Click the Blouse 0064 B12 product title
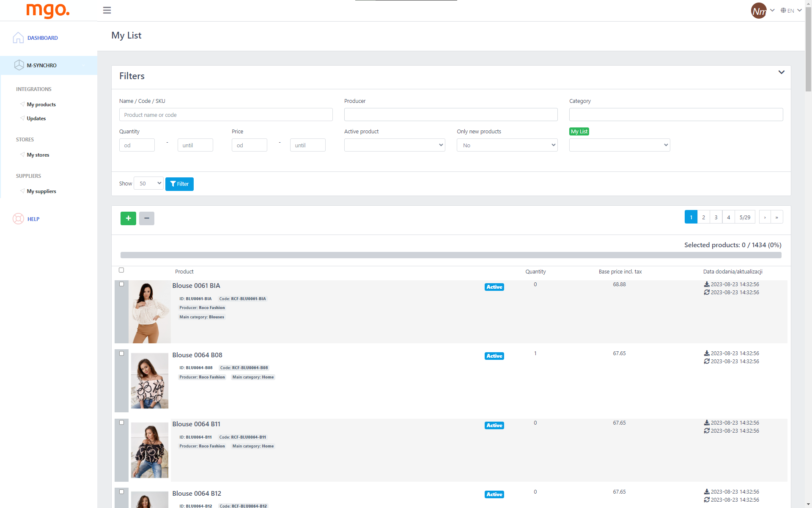The height and width of the screenshot is (508, 812). tap(197, 494)
